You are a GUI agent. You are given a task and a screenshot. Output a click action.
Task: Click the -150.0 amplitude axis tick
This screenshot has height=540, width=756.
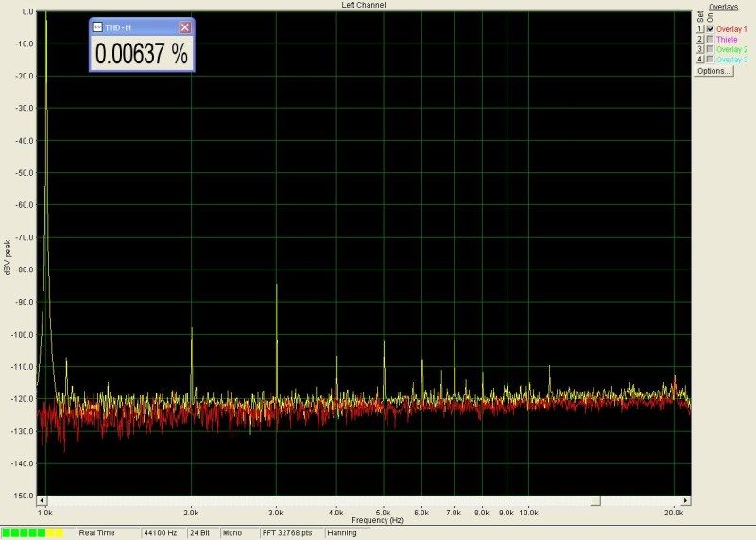pos(24,496)
